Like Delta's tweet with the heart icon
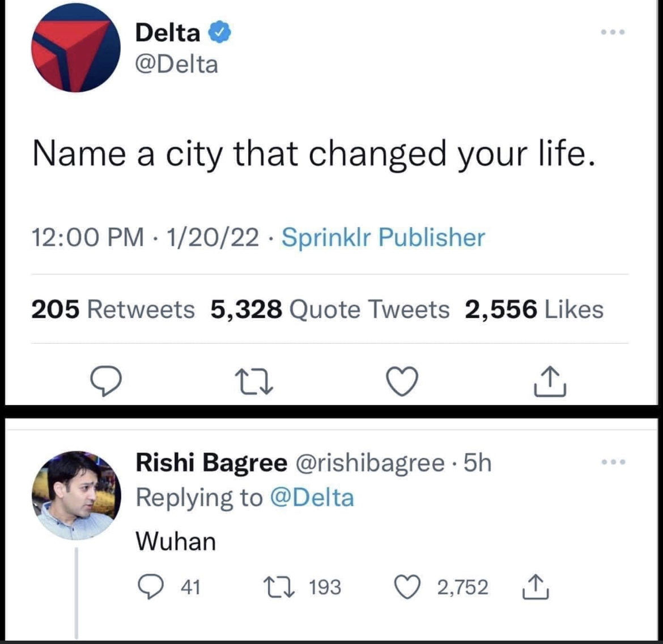Image resolution: width=663 pixels, height=644 pixels. pos(402,381)
